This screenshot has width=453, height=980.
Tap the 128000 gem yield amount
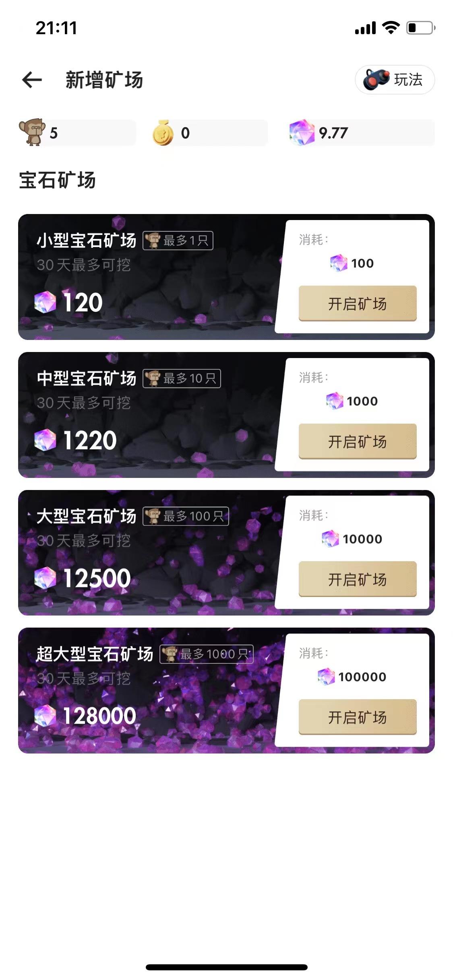point(99,716)
